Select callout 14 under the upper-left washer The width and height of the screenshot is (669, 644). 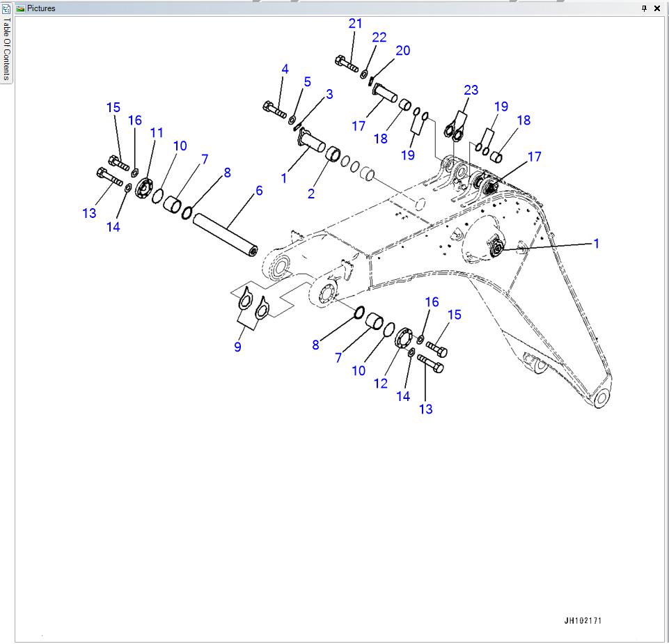[113, 226]
